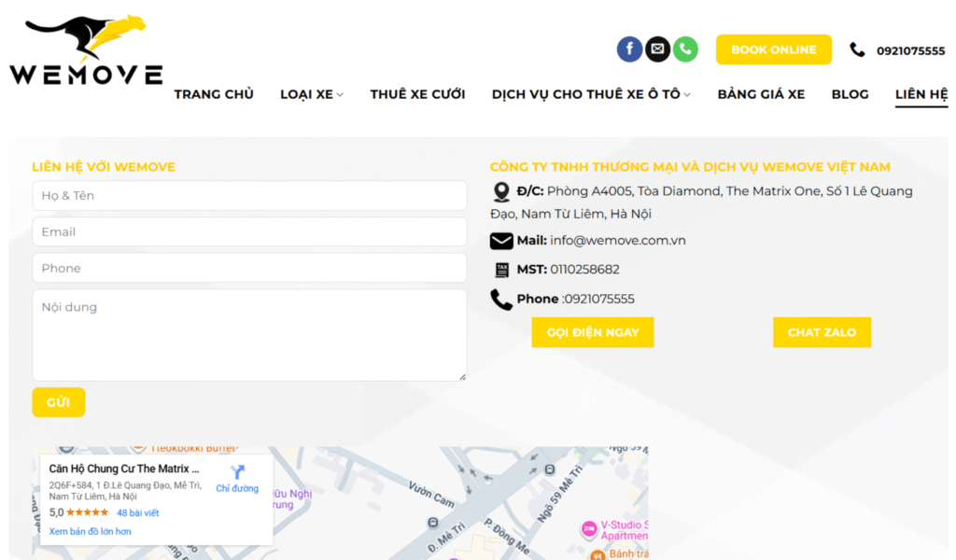Viewport: 956px width, 560px height.
Task: Expand DỊCH VỤ CHO THUÊ XE Ô TÔ menu
Action: tap(591, 94)
